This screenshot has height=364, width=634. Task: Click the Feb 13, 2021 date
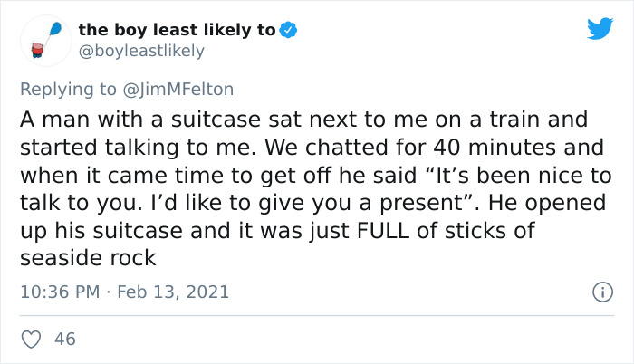point(173,292)
